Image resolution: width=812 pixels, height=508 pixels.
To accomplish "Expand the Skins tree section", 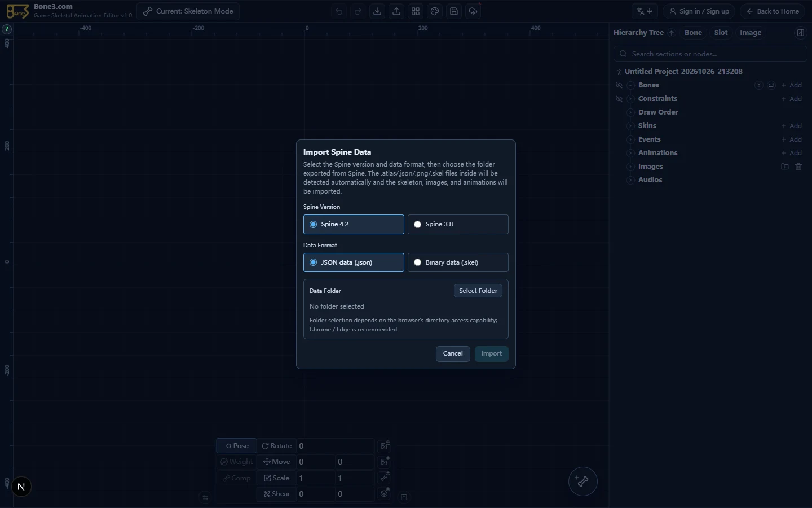I will tap(631, 126).
